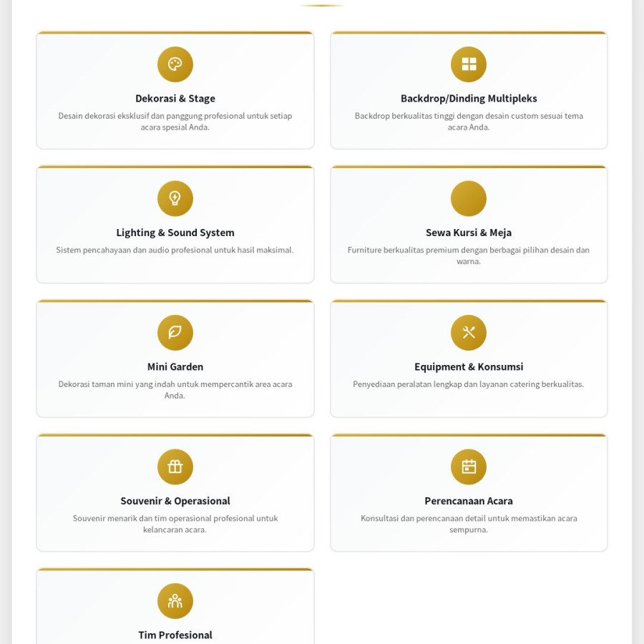Click the lightbulb icon for Lighting & Sound
The width and height of the screenshot is (644, 644).
point(175,198)
